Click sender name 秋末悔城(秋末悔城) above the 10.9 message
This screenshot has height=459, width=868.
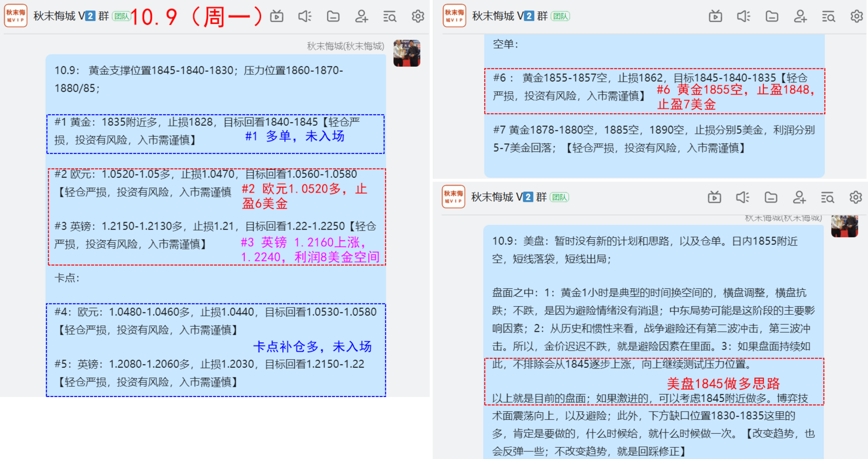tap(345, 46)
